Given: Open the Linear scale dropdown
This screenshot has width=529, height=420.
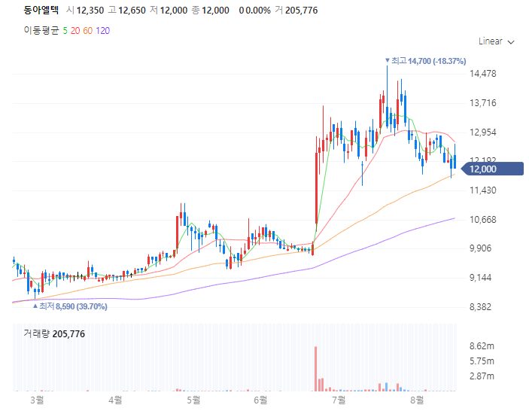Looking at the screenshot, I should click(497, 41).
